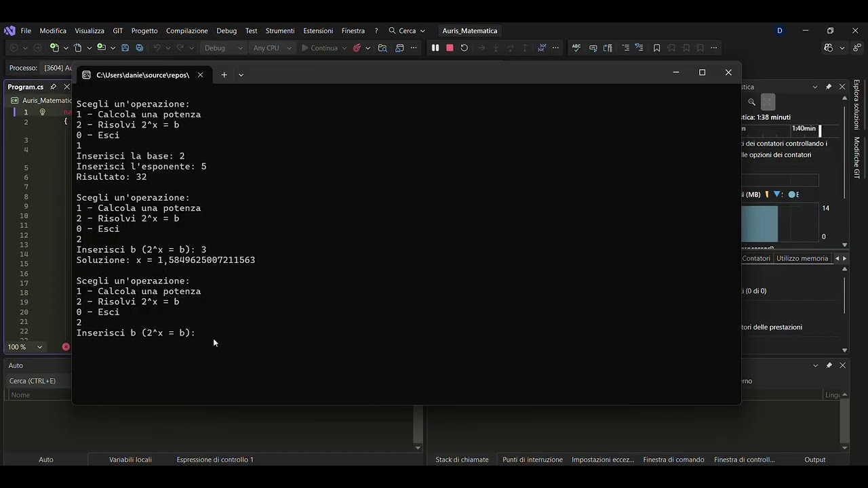This screenshot has height=488, width=868.
Task: Click the Redo arrow icon
Action: pos(180,48)
